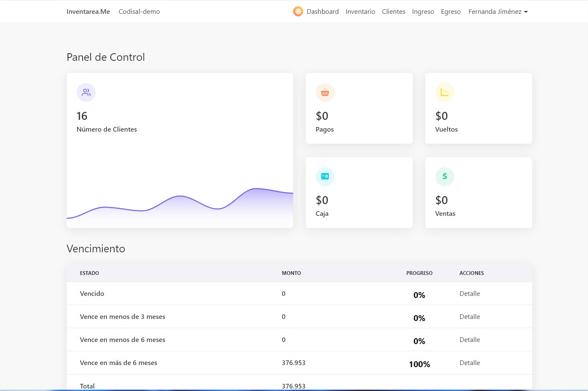Screen dimensions: 588x391
Task: Click the Dashboard gear icon
Action: 298,11
